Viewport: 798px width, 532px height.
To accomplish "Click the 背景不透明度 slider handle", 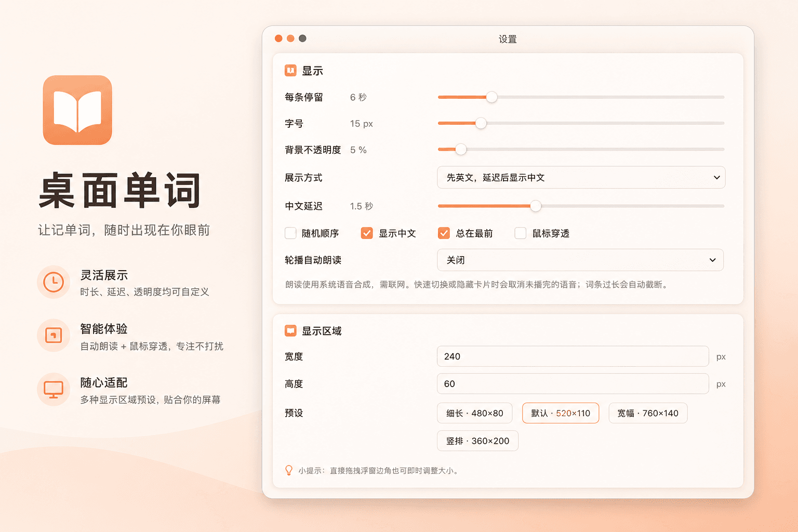I will [461, 150].
